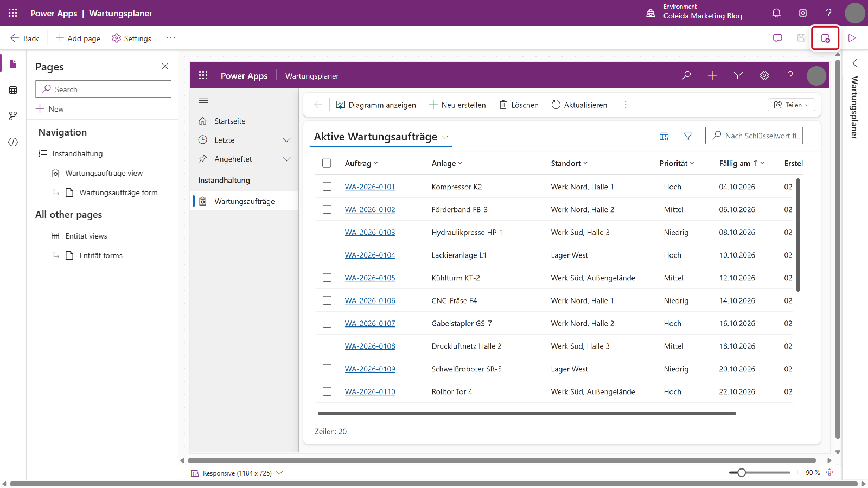Click the Add page button
This screenshot has height=488, width=868.
click(78, 38)
